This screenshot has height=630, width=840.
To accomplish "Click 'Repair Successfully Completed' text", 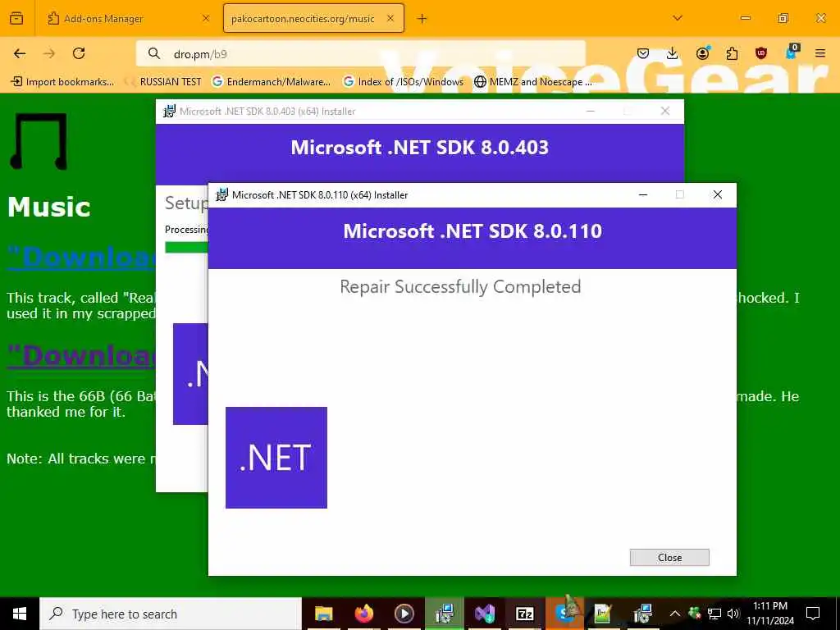I will coord(460,286).
